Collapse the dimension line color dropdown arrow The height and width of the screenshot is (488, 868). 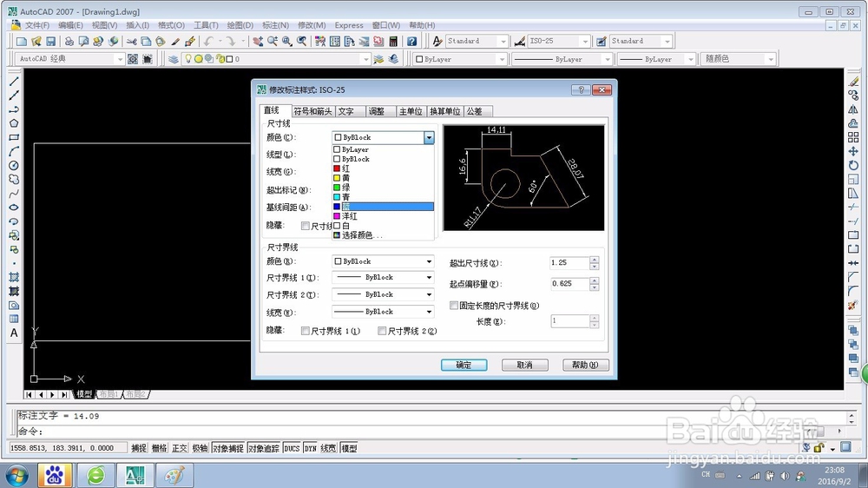[429, 137]
